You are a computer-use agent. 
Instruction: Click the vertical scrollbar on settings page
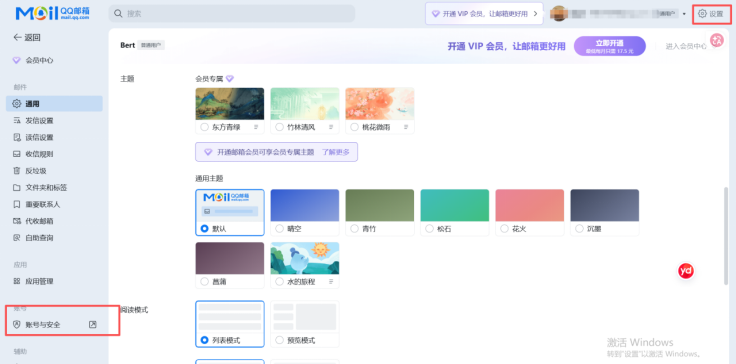(x=727, y=236)
